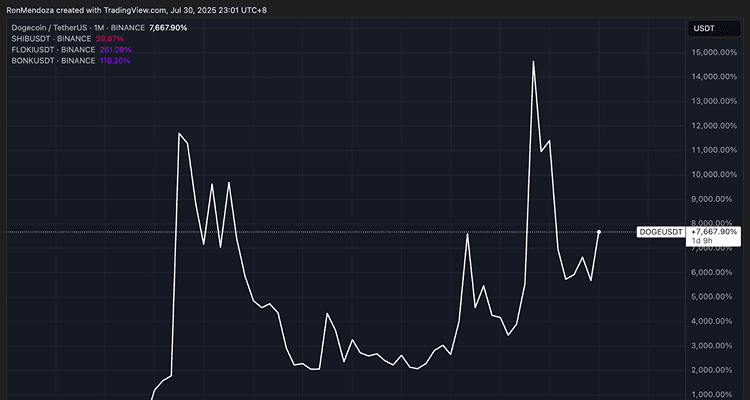Click the 11,000.00% price axis label
The image size is (750, 400).
point(714,150)
